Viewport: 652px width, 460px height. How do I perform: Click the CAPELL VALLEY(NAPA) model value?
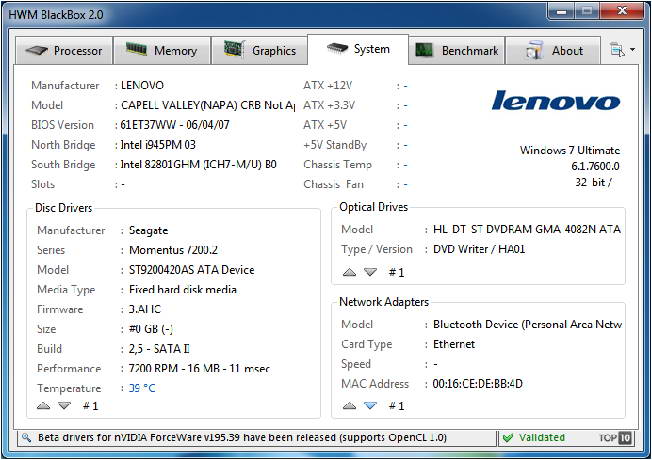click(207, 105)
